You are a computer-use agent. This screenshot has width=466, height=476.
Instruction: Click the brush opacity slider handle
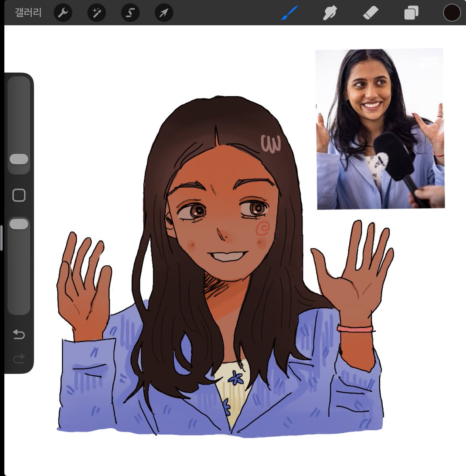point(19,224)
